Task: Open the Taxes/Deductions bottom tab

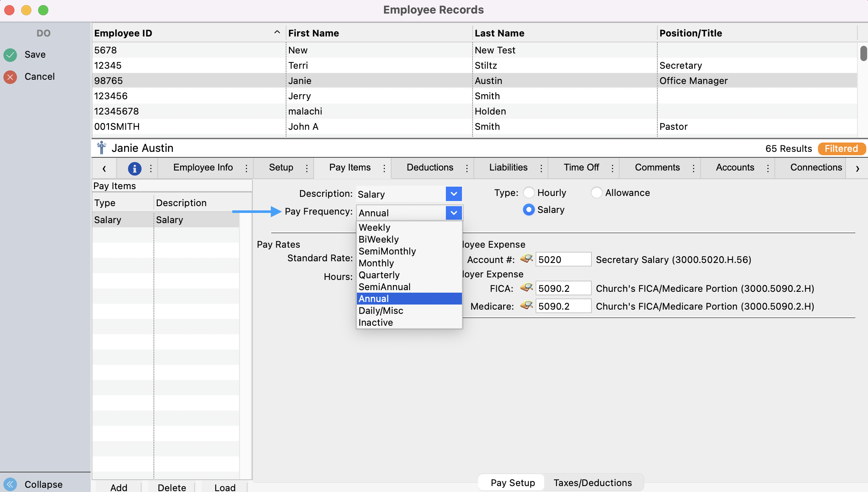Action: [592, 483]
